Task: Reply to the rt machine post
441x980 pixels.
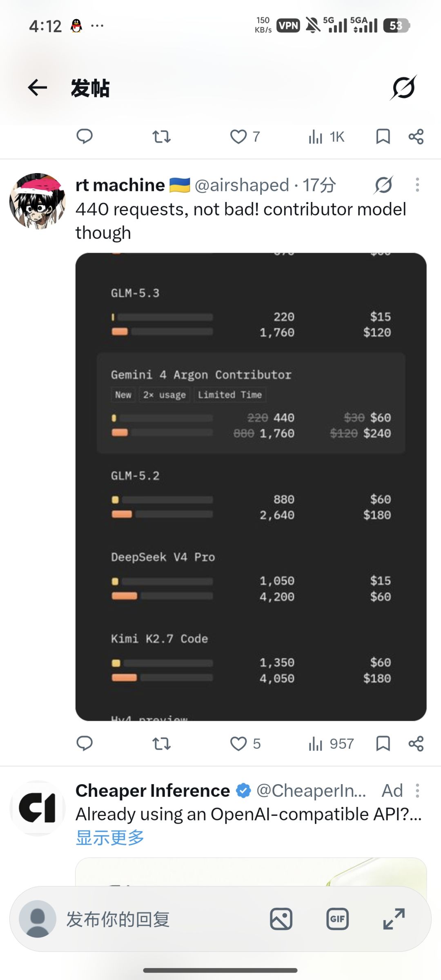Action: pos(85,743)
